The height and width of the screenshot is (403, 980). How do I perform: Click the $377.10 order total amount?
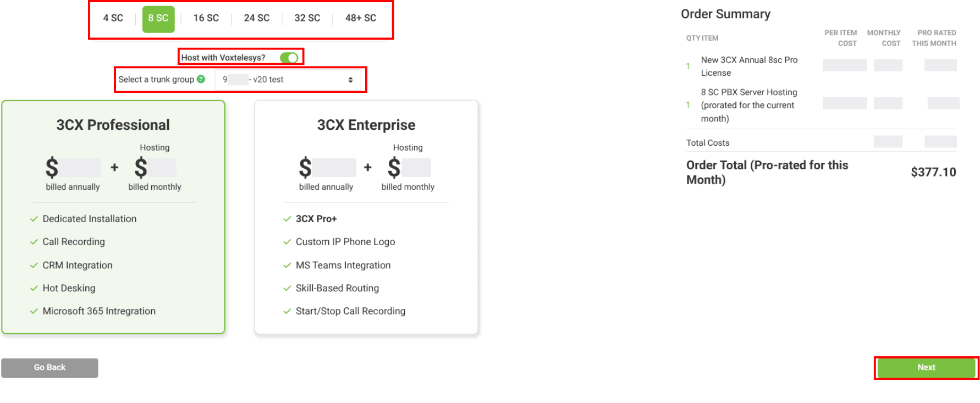933,172
